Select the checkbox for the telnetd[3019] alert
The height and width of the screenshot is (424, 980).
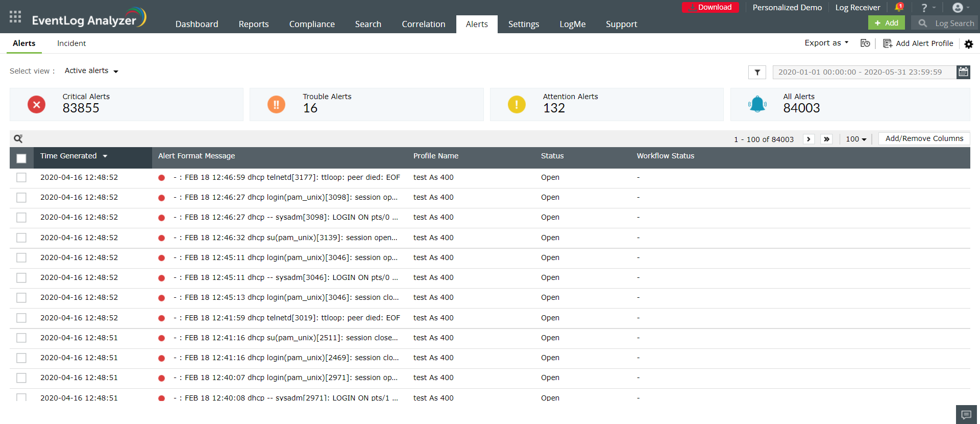click(x=21, y=318)
